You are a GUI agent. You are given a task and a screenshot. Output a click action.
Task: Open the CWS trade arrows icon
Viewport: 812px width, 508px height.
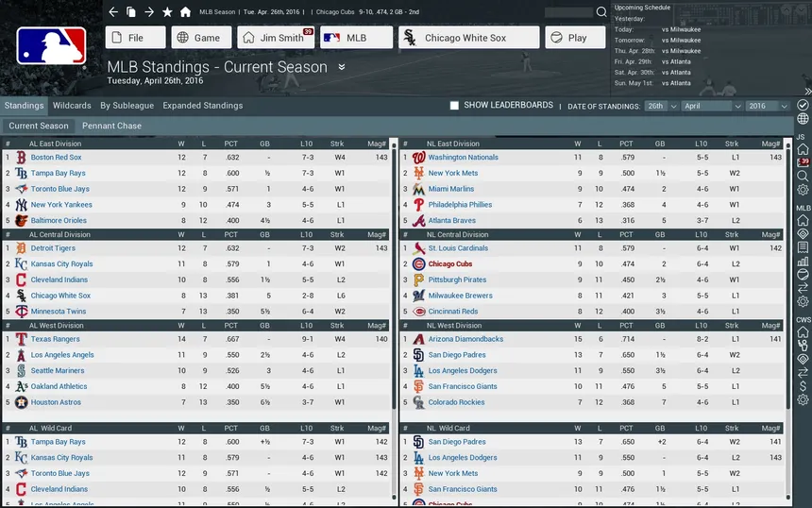pos(803,372)
